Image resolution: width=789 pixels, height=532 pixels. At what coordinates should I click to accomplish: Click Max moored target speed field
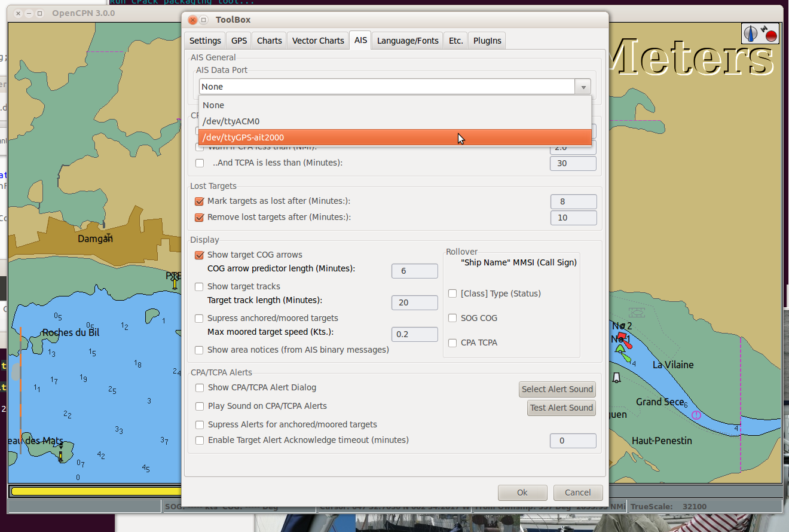415,334
